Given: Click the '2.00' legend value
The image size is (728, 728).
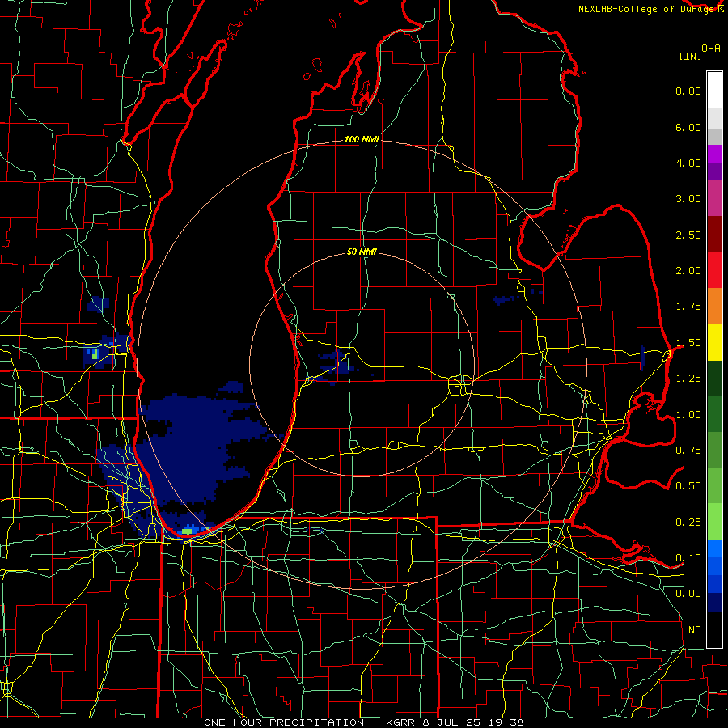Looking at the screenshot, I should point(688,271).
